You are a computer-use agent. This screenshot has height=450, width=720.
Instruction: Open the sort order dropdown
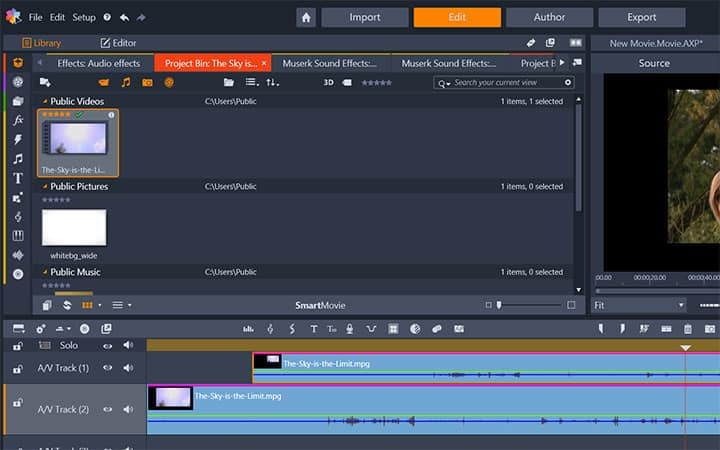(272, 83)
